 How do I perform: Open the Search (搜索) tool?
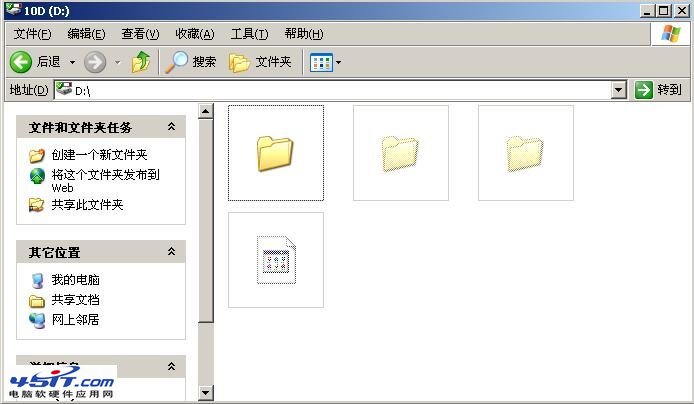tap(191, 62)
